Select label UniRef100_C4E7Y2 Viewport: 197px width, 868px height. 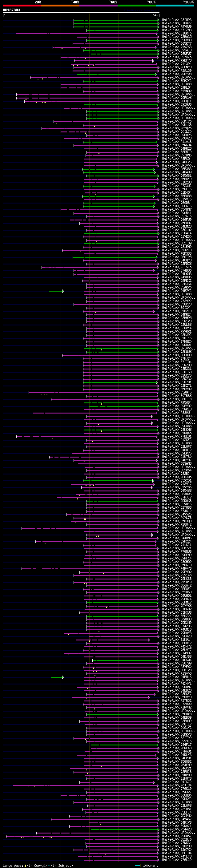177,291
